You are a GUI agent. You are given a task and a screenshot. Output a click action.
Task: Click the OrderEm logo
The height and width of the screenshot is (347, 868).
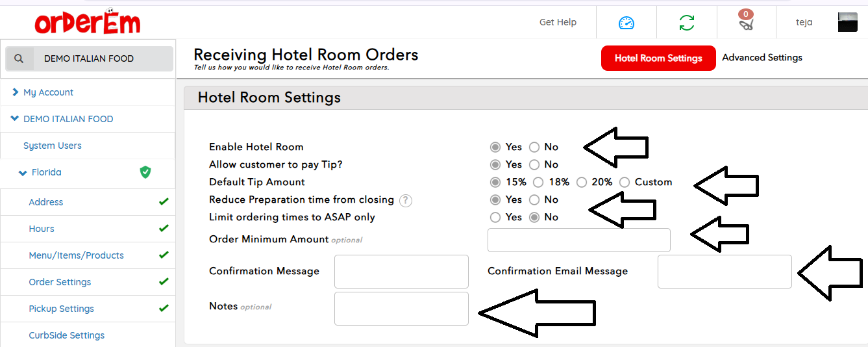pos(88,23)
